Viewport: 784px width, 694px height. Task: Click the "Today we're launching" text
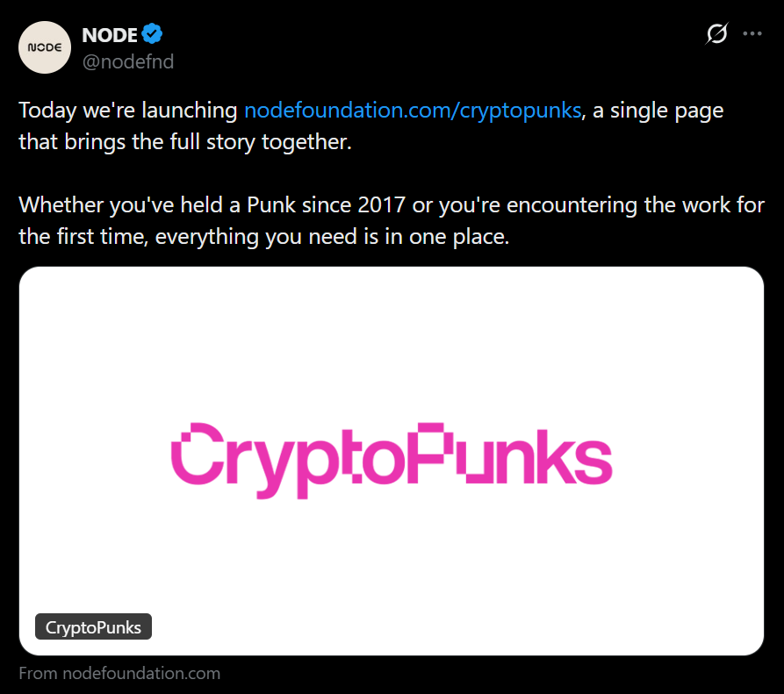tap(128, 111)
